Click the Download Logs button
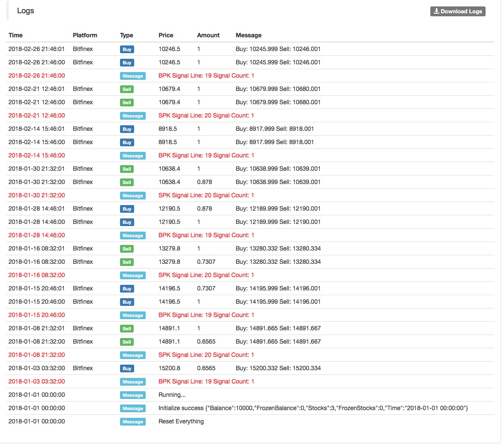 tap(457, 11)
